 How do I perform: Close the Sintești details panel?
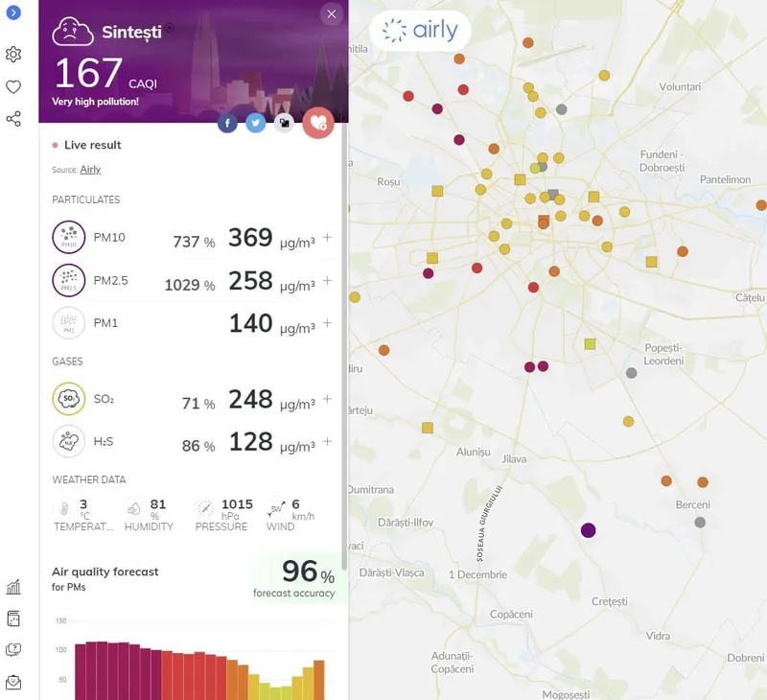331,13
